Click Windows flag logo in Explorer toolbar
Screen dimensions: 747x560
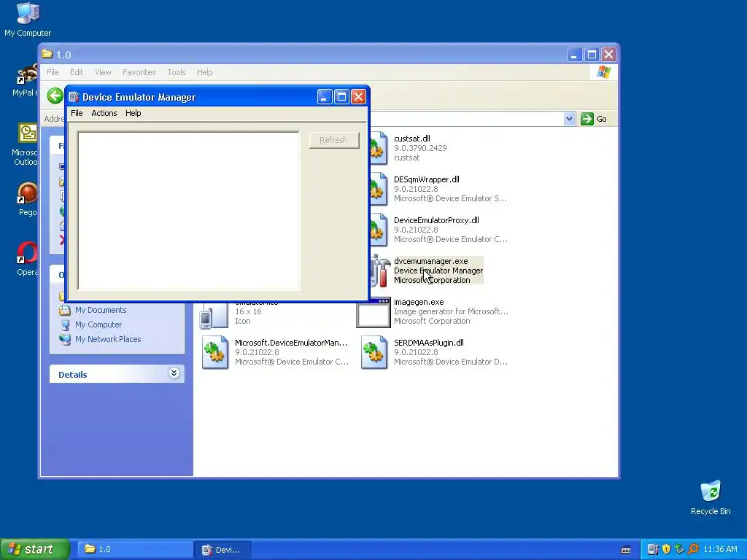pyautogui.click(x=603, y=72)
